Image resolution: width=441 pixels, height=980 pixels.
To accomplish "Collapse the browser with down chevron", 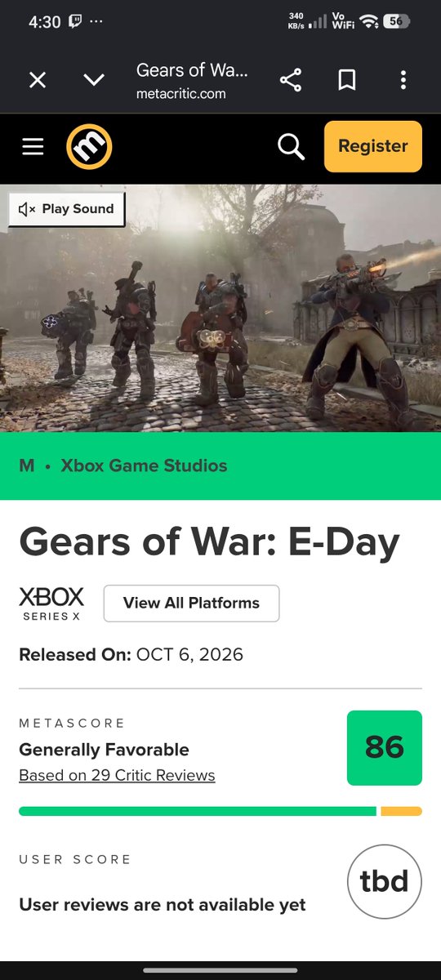I will coord(94,80).
